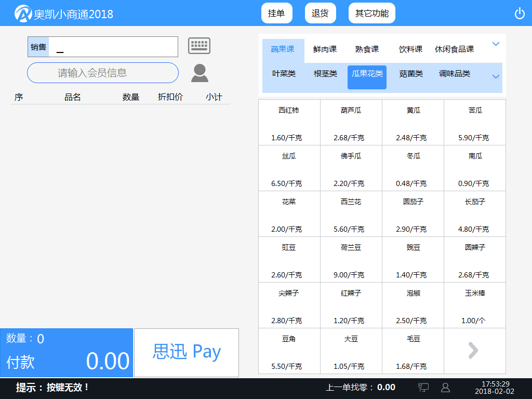
Task: Click the member avatar icon
Action: point(199,73)
